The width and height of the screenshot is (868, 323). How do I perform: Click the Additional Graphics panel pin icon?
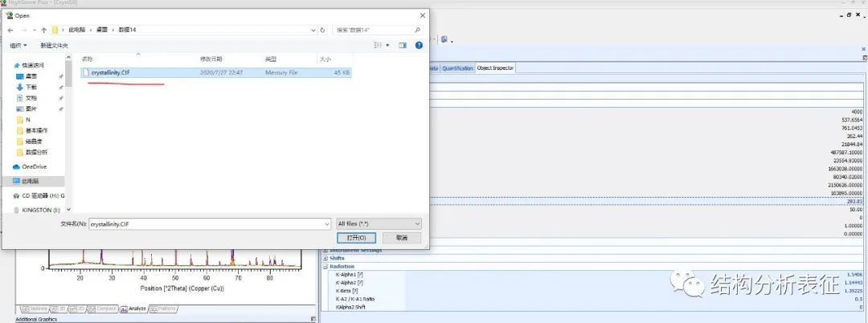pos(313,319)
